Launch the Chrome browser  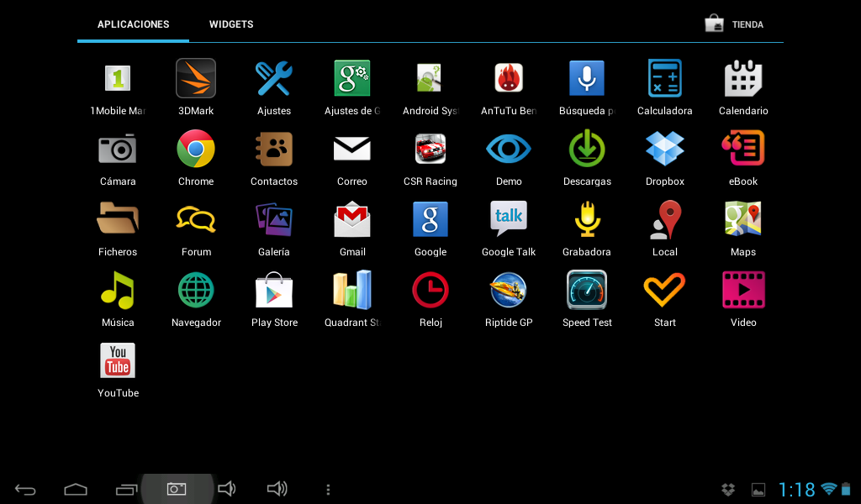(196, 150)
